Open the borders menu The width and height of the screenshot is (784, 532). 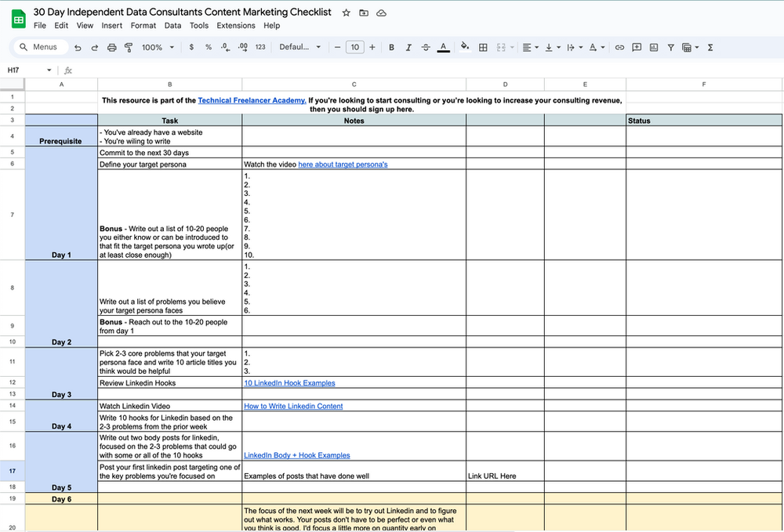pos(483,48)
